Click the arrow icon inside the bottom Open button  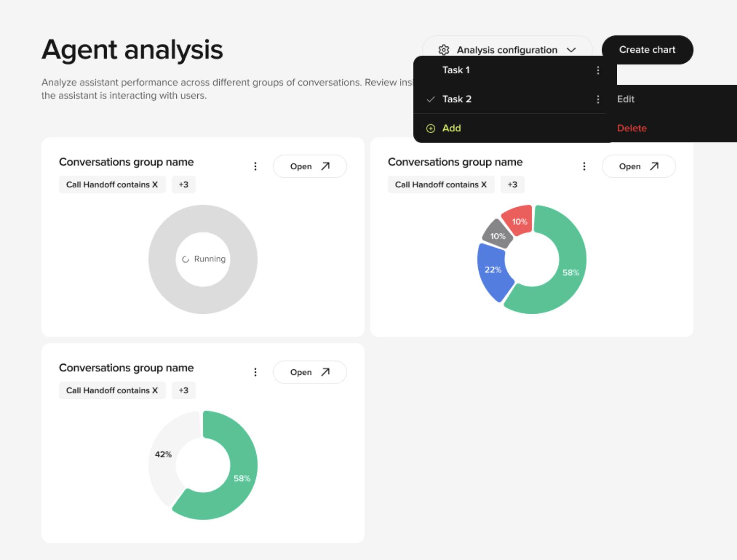(x=324, y=372)
